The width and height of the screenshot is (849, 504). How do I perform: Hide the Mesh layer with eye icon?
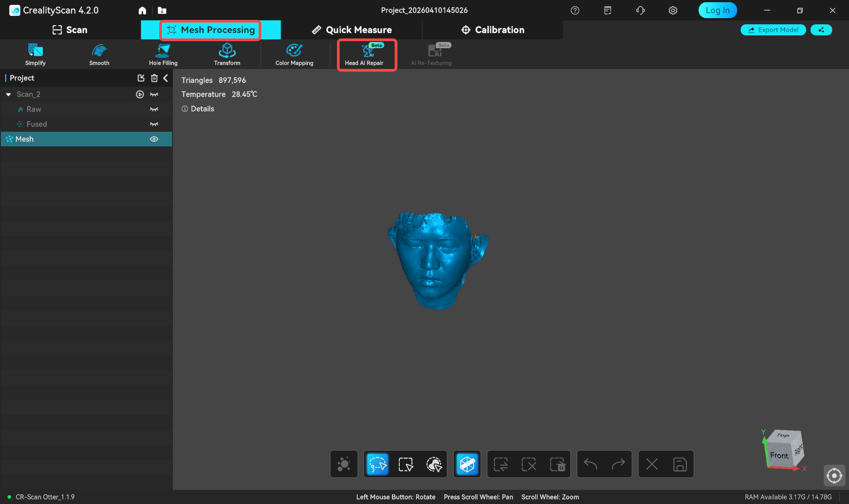click(154, 139)
